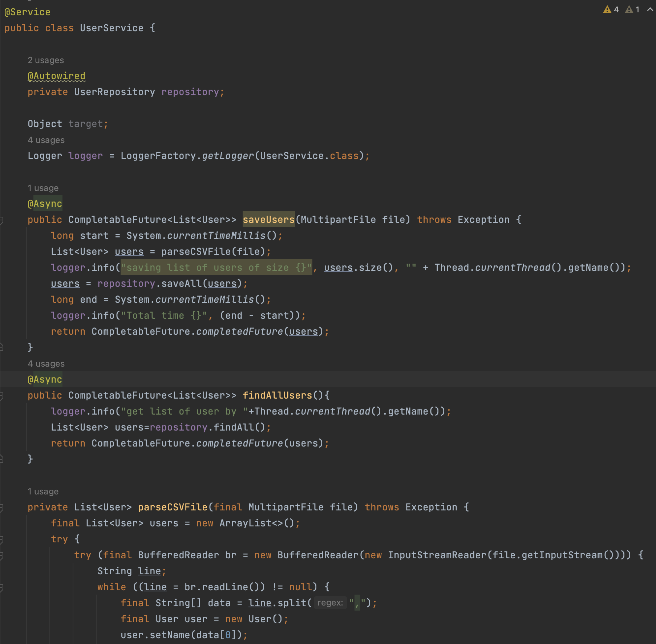Screen dimensions: 656x644
Task: Collapse the findAllUsers method with fold arrow
Action: [x=2, y=395]
